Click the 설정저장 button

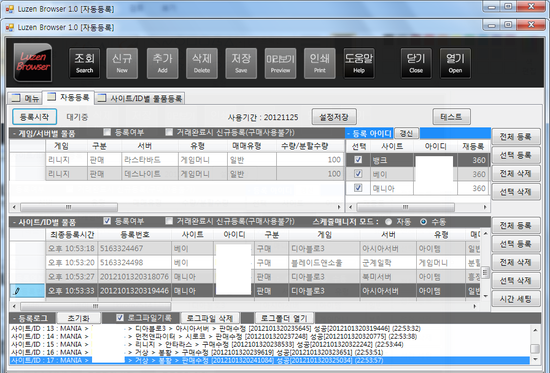tap(334, 117)
